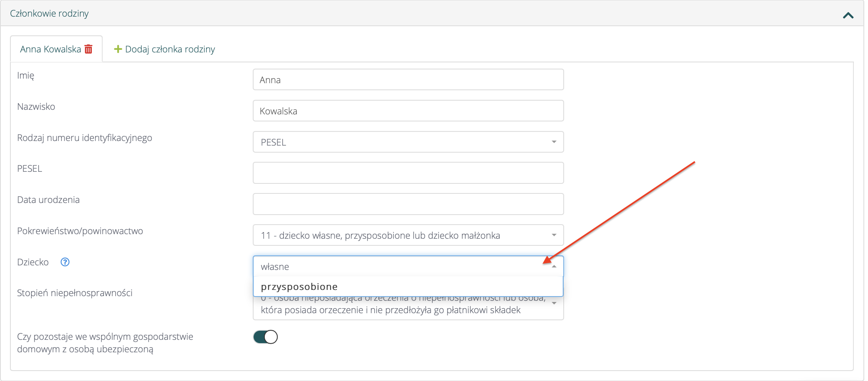Click the Nazwisko field containing Kowalska
The height and width of the screenshot is (381, 868).
coord(408,111)
